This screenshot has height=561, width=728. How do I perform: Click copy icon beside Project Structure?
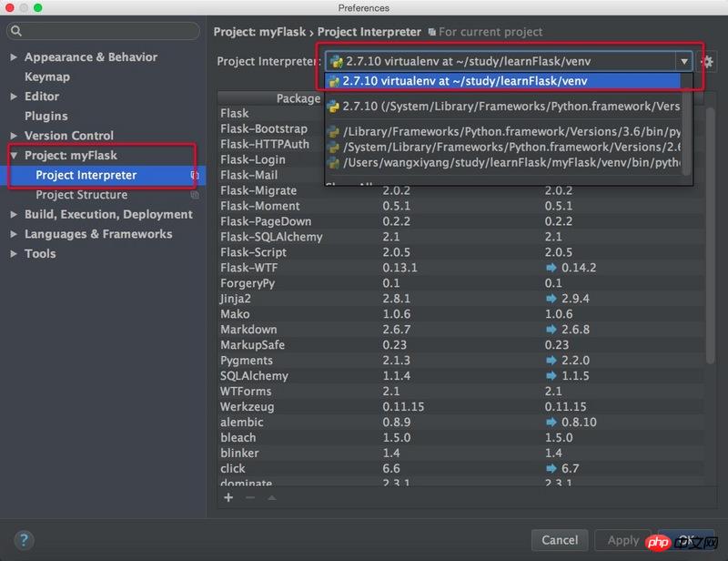(x=195, y=195)
